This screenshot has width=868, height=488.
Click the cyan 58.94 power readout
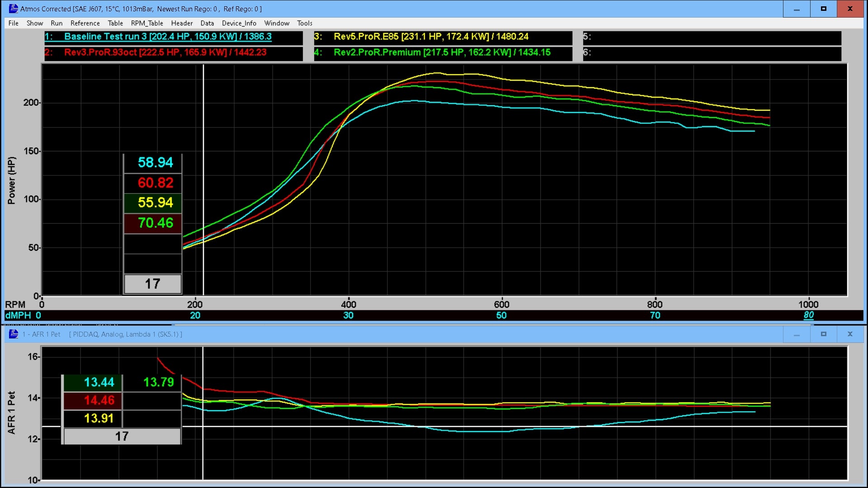[155, 163]
